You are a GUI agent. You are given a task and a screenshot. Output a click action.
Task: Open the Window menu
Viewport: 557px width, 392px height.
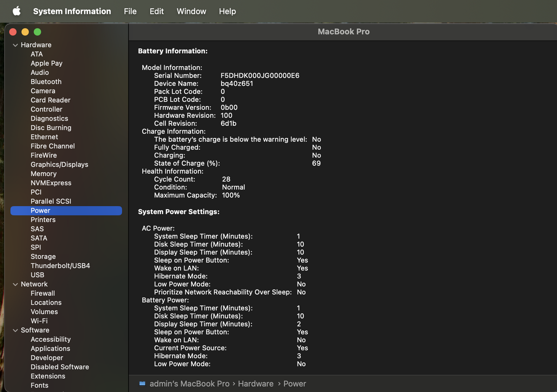pos(191,11)
